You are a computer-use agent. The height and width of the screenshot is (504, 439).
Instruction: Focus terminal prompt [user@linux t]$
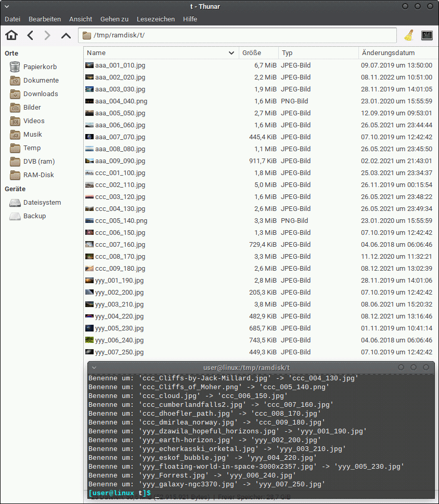click(x=120, y=493)
